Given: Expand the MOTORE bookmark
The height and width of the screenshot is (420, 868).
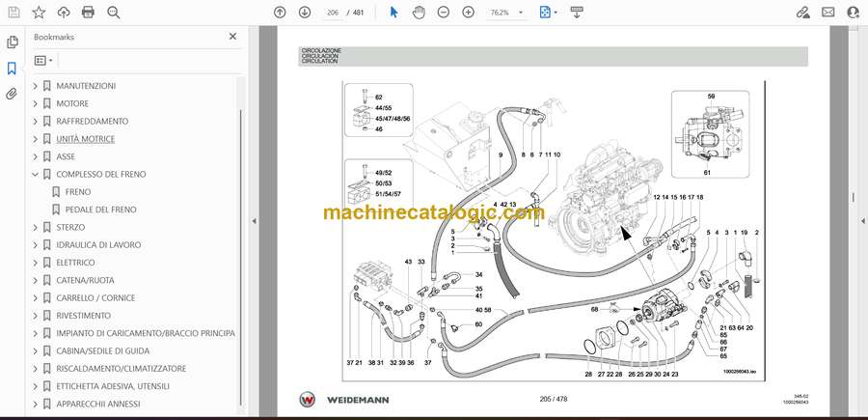Looking at the screenshot, I should [x=36, y=103].
